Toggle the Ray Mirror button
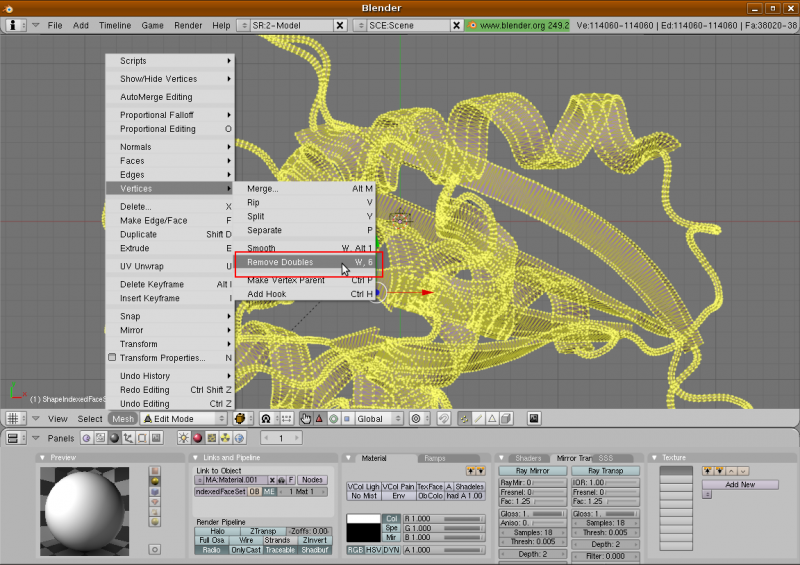The width and height of the screenshot is (800, 565). pyautogui.click(x=534, y=471)
